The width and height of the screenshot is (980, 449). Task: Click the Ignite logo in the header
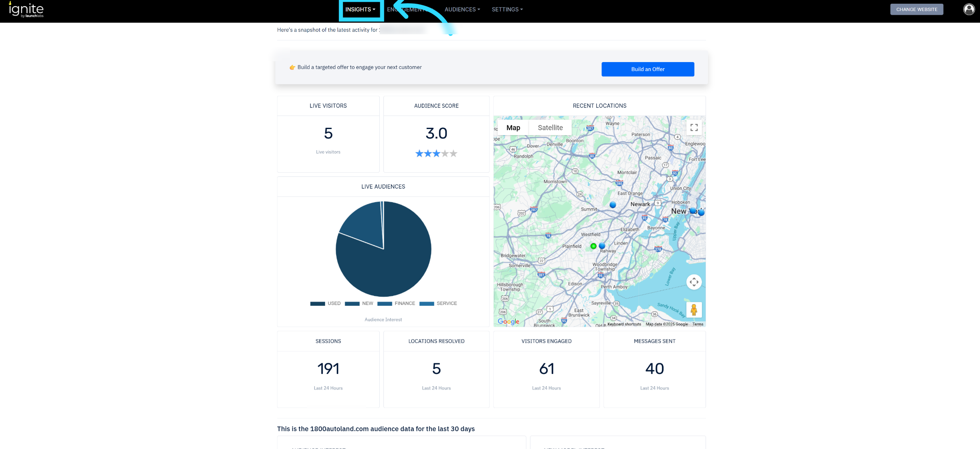click(x=27, y=9)
